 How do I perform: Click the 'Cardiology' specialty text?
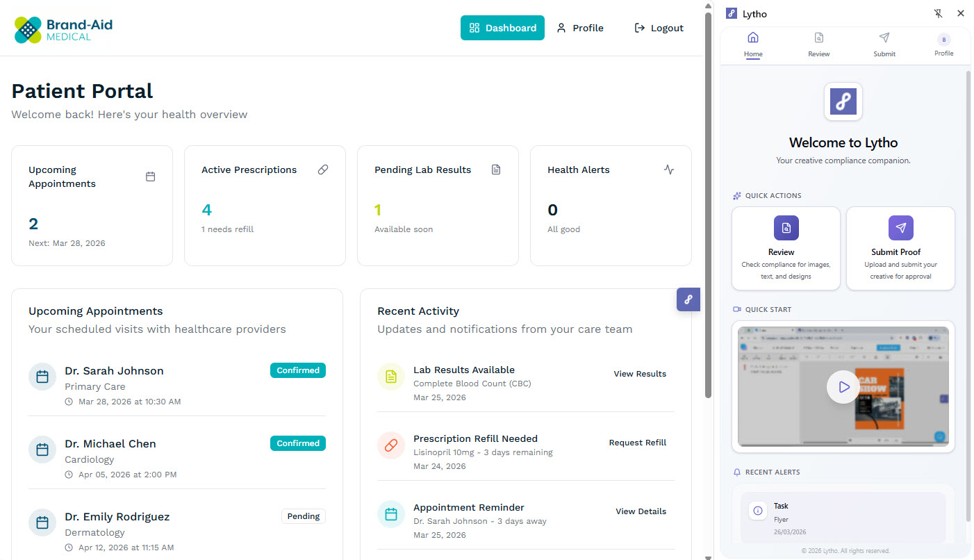point(90,459)
